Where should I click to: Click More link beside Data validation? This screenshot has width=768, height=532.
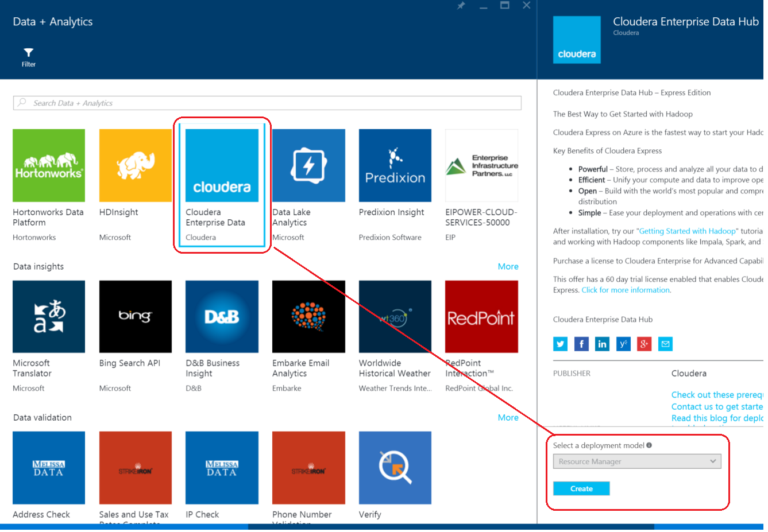[508, 417]
